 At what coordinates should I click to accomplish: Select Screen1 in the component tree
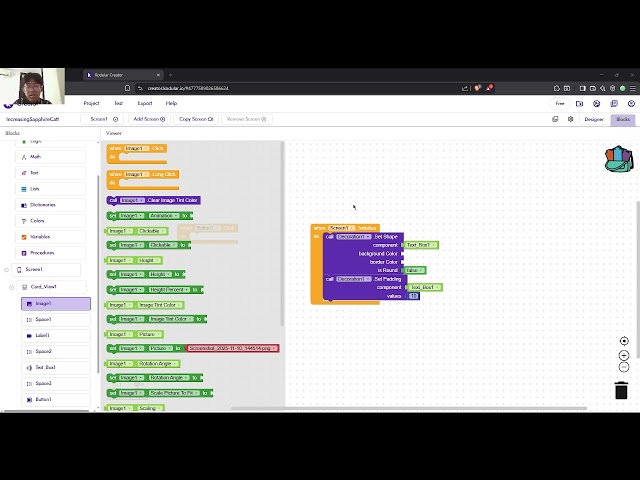[46, 269]
